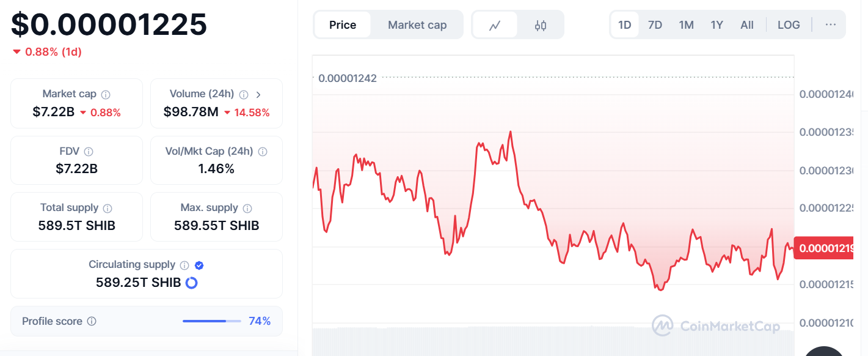Set the chart range to All
868x356 pixels.
pos(747,25)
